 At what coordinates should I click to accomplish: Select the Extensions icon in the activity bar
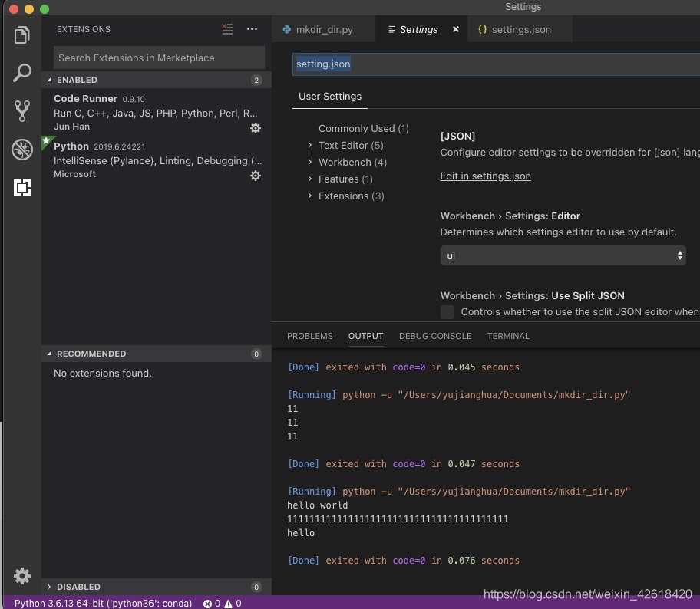[21, 188]
